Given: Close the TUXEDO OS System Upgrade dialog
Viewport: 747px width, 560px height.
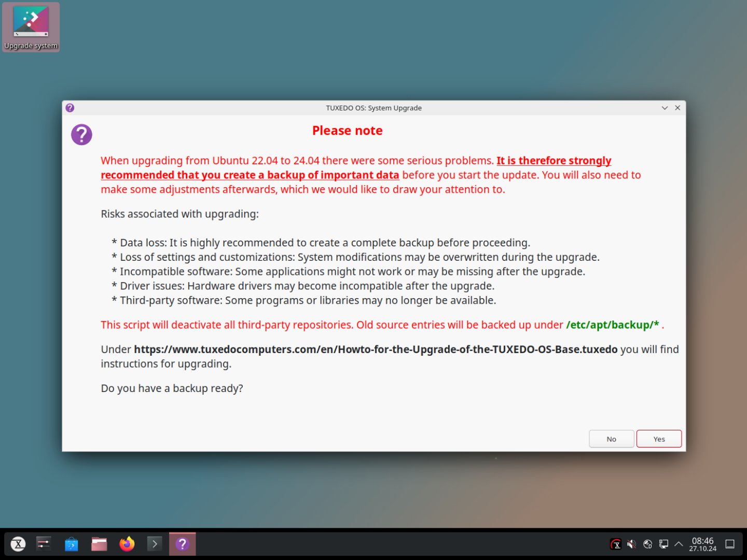Looking at the screenshot, I should pos(677,108).
